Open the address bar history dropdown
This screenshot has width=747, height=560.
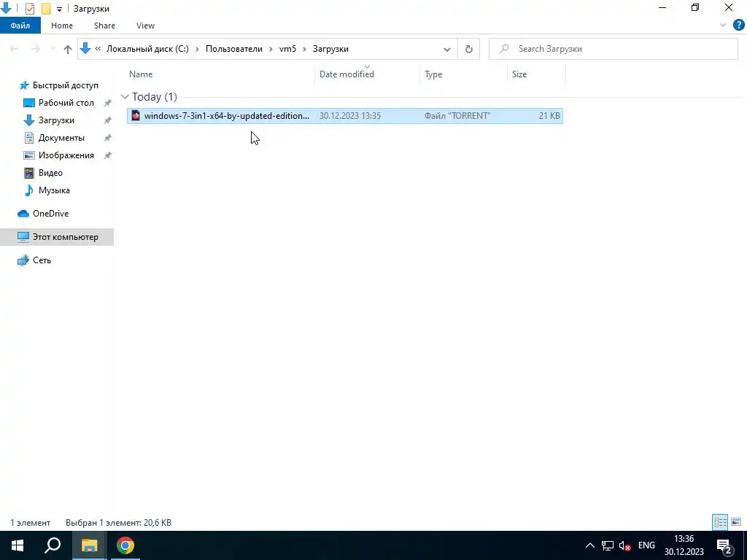[447, 49]
